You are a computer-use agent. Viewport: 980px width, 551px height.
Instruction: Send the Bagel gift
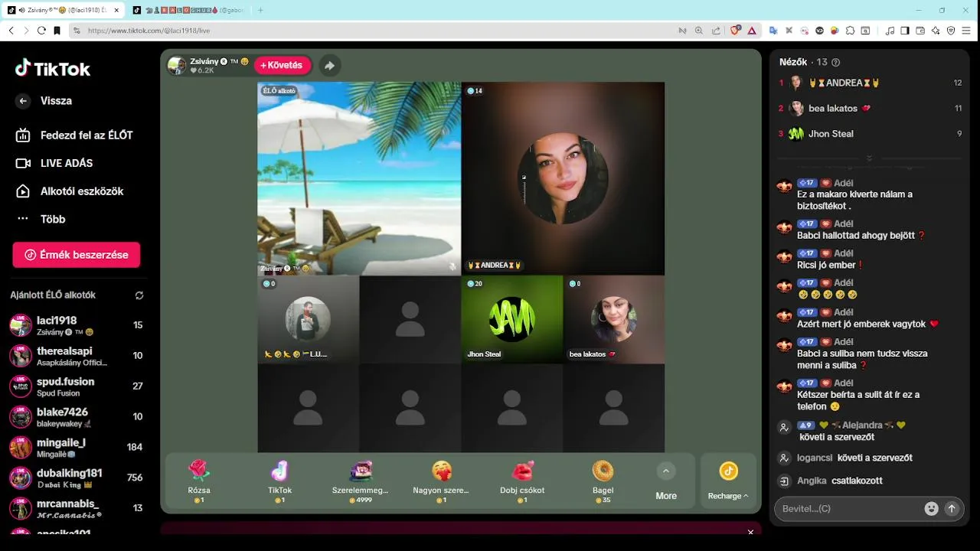point(603,481)
